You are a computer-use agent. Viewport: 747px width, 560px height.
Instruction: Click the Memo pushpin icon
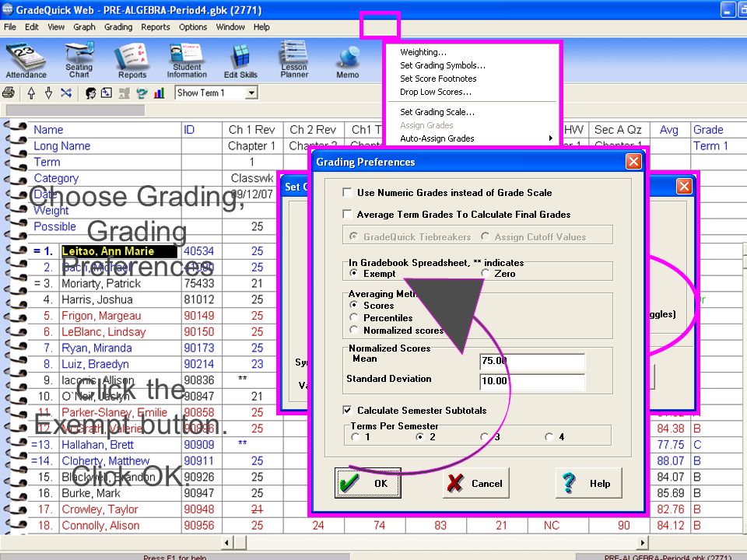348,62
